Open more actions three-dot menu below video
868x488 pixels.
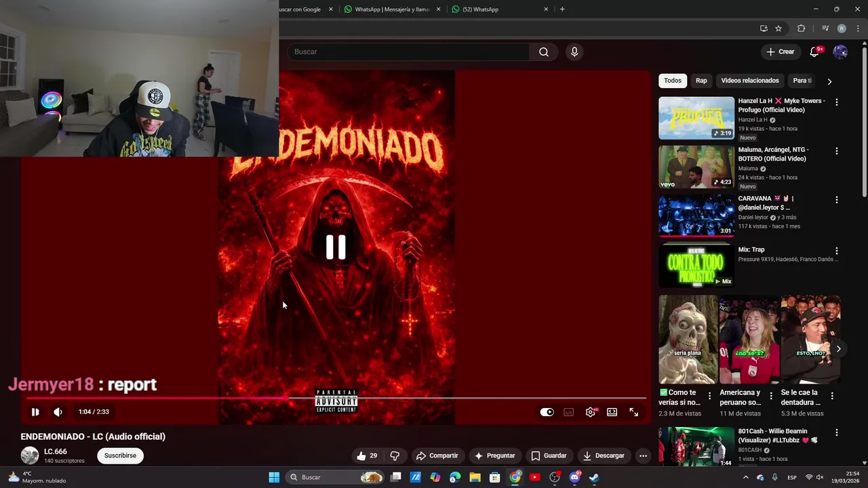(643, 455)
